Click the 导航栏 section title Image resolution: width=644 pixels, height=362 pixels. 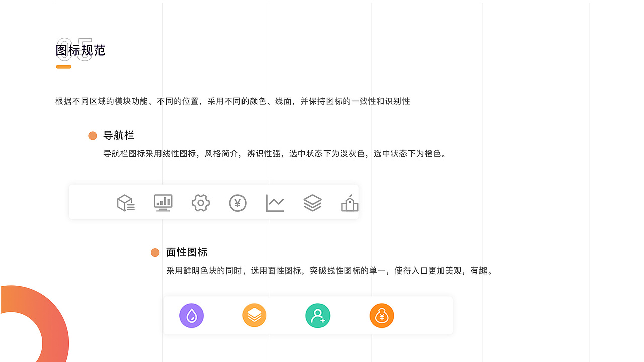point(119,135)
